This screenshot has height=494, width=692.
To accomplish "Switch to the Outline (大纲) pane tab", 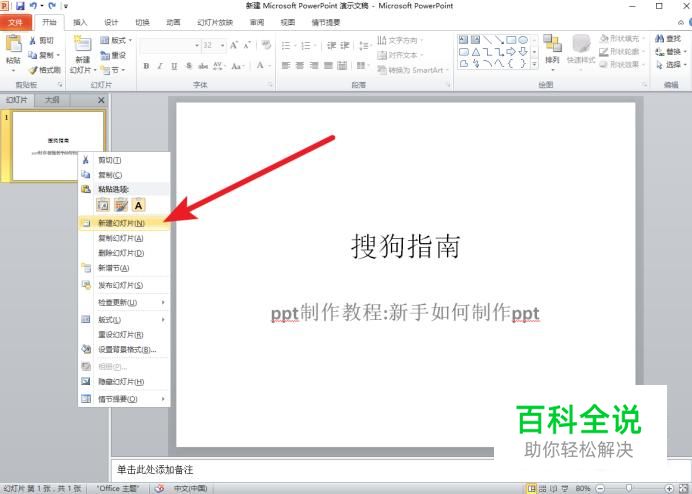I will (52, 100).
